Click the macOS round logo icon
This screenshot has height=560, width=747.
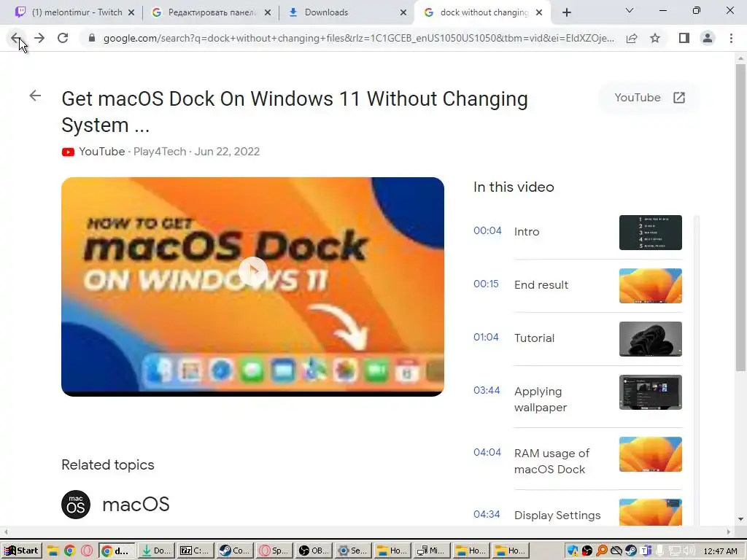coord(76,505)
